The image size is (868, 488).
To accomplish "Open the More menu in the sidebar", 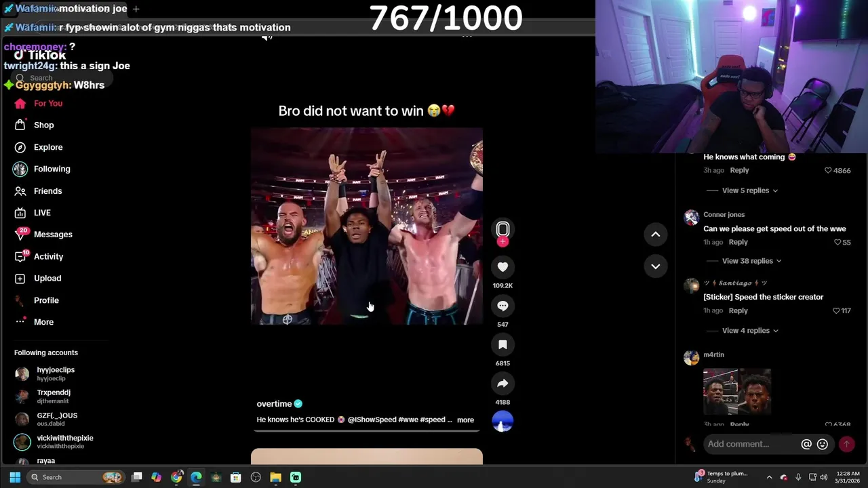I will click(x=34, y=322).
